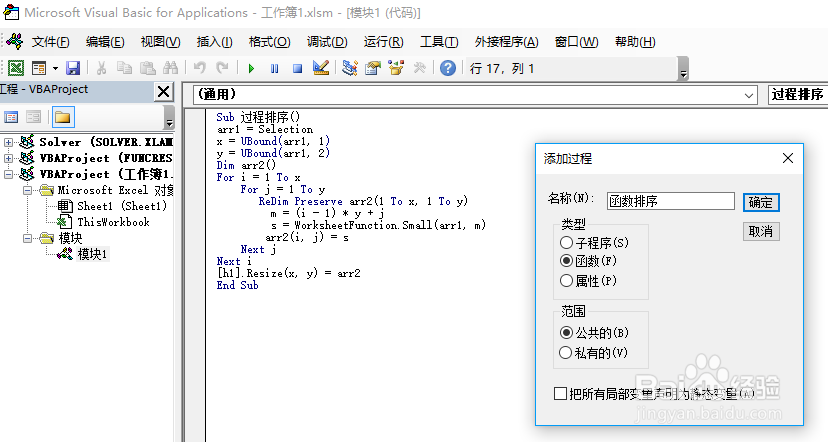Screen dimensions: 828x442
Task: Open the Insert UserForm dropdown arrow
Action: click(55, 69)
